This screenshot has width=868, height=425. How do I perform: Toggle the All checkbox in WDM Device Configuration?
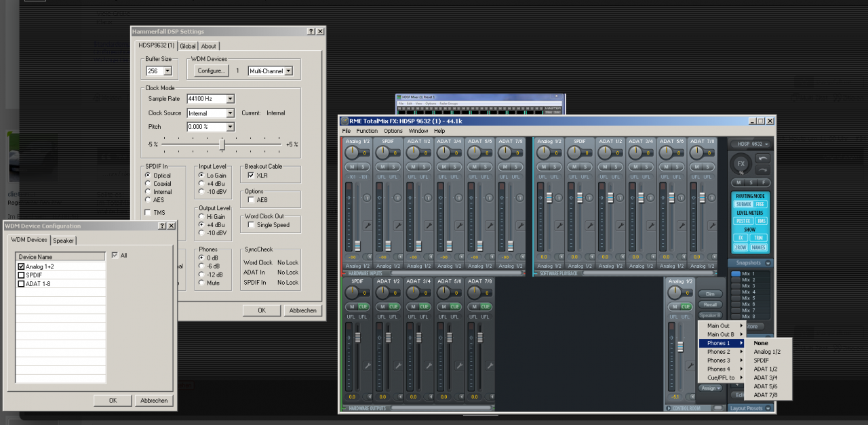(115, 256)
